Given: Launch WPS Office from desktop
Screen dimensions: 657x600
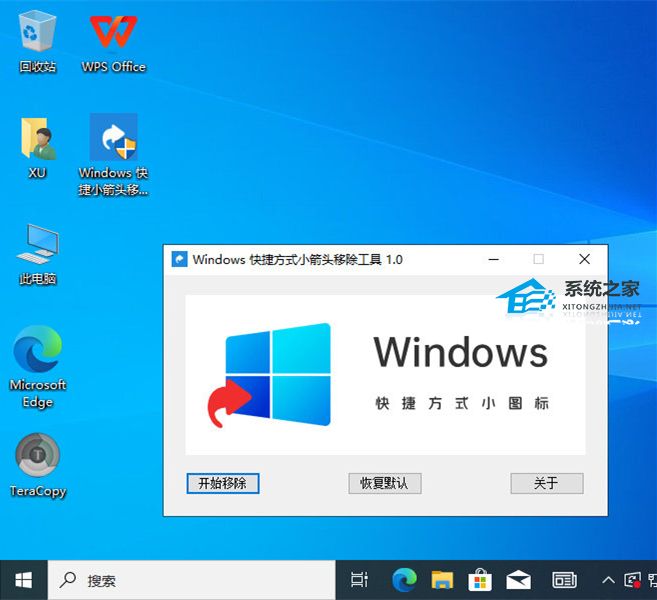Looking at the screenshot, I should pyautogui.click(x=113, y=42).
